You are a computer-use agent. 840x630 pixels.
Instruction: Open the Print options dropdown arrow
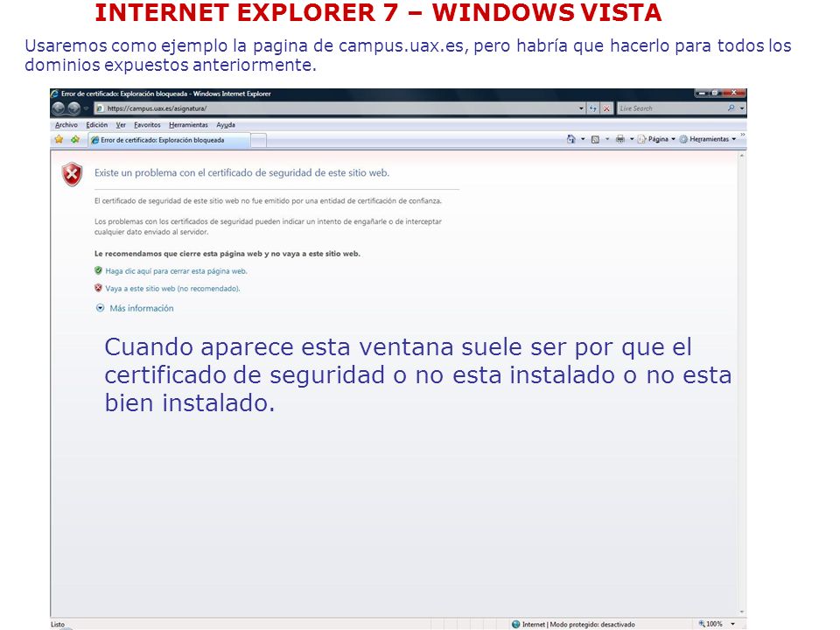coord(632,139)
